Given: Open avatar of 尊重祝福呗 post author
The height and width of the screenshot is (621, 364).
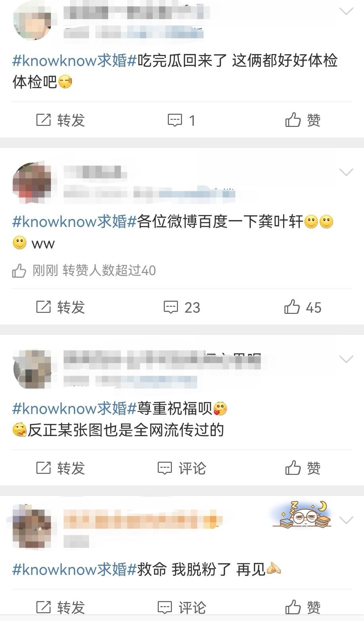Looking at the screenshot, I should click(33, 369).
